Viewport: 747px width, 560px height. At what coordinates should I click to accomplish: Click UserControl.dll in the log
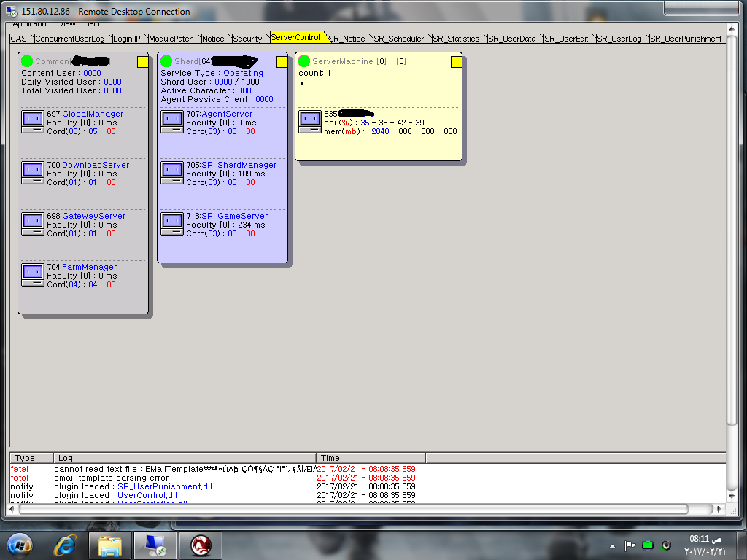[147, 495]
